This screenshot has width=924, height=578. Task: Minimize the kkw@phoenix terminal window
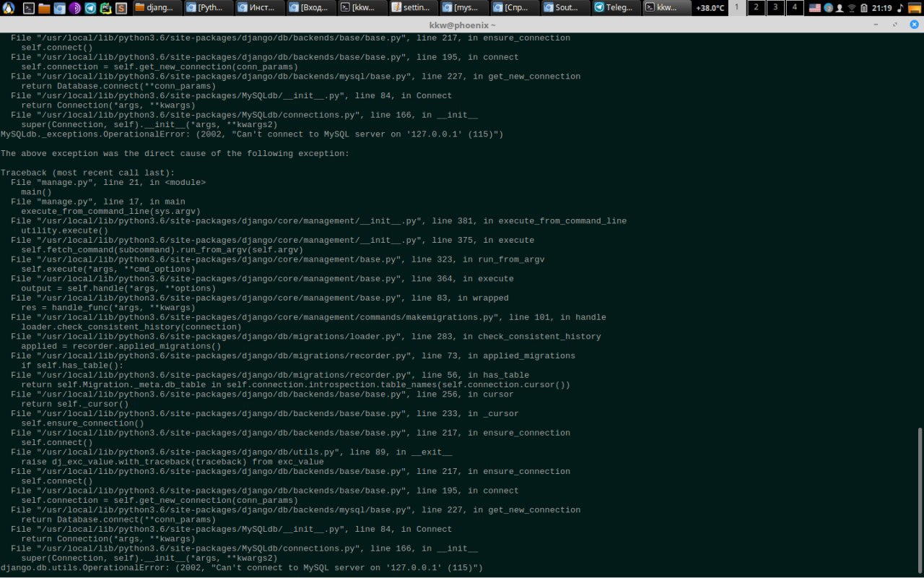click(876, 25)
